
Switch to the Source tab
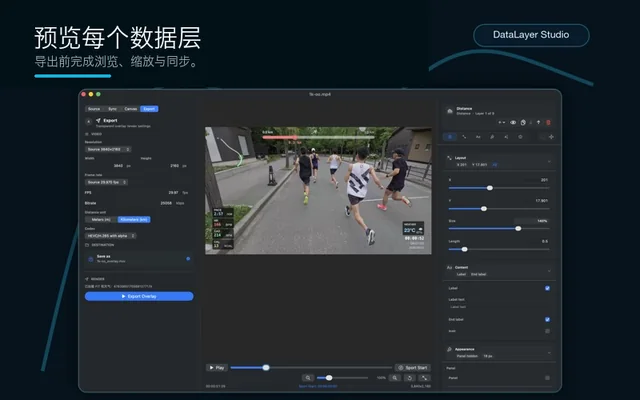pyautogui.click(x=94, y=109)
